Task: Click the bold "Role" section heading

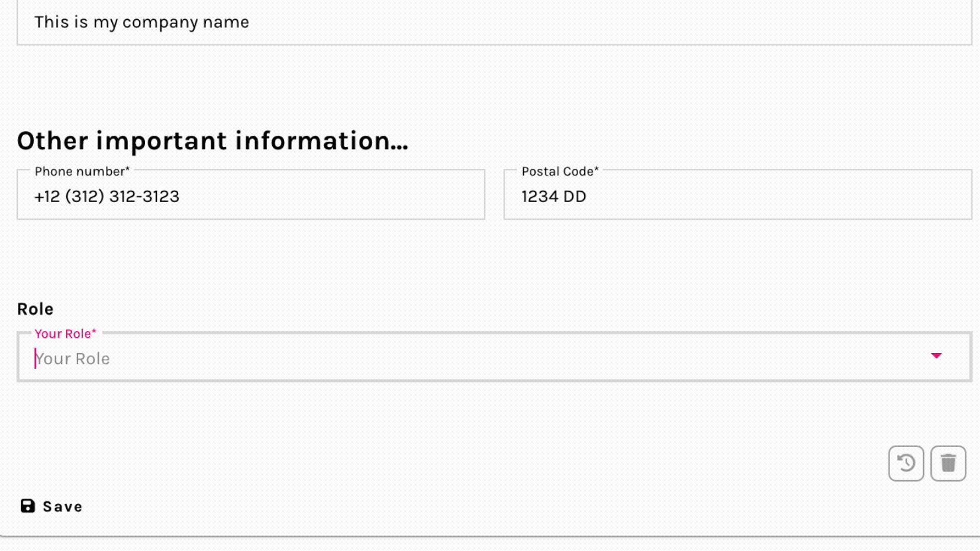Action: pos(35,309)
